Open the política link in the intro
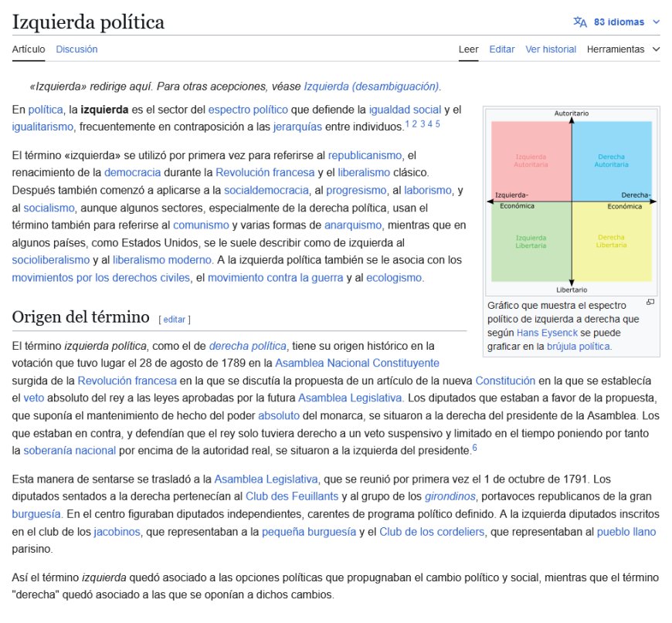Image resolution: width=672 pixels, height=623 pixels. pyautogui.click(x=46, y=110)
